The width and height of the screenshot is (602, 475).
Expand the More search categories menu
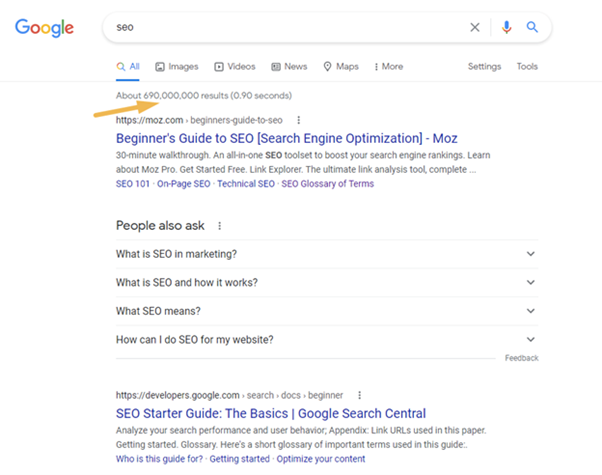click(x=389, y=67)
